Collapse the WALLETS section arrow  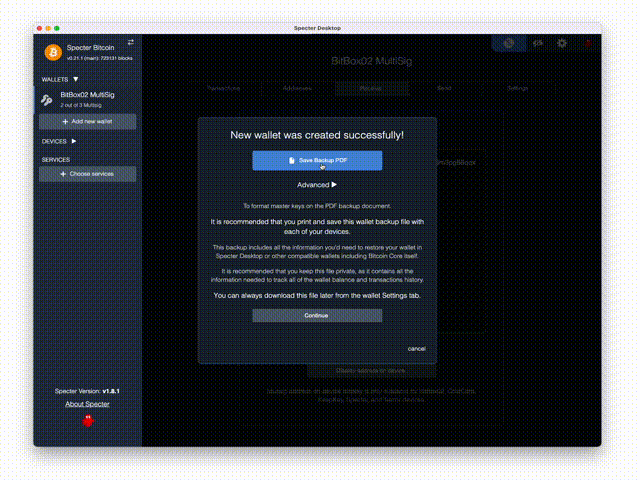[x=76, y=79]
